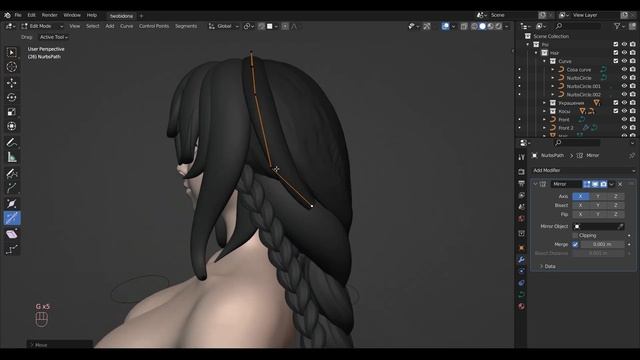
Task: Select the Tilt tool
Action: click(11, 234)
